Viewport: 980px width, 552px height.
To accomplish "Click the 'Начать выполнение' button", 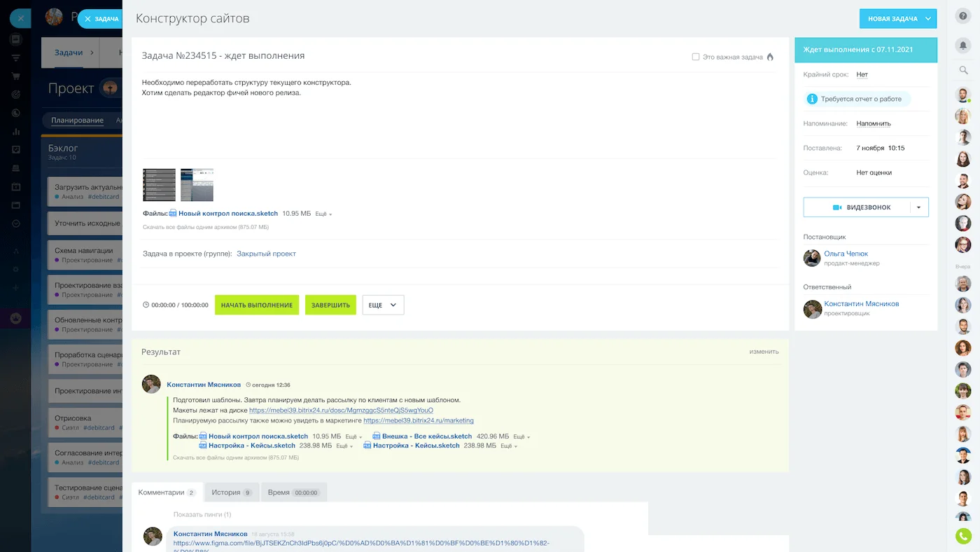I will (x=257, y=305).
